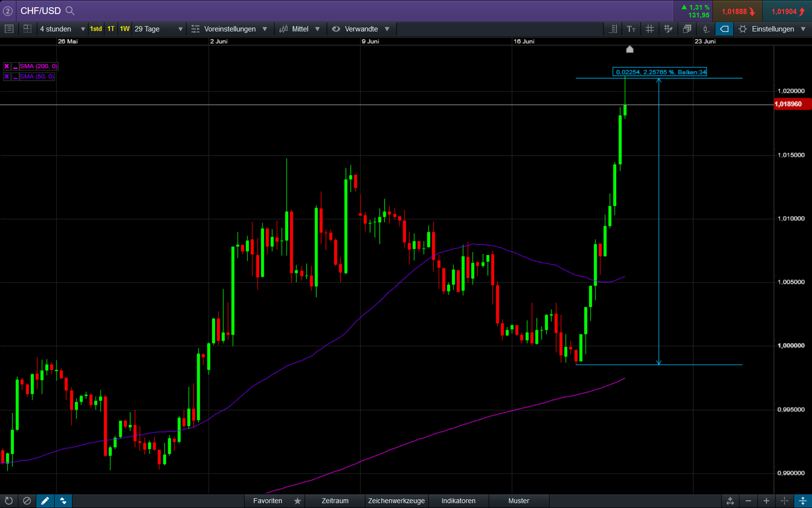Click the clear drawings circle-slash icon
The height and width of the screenshot is (508, 812).
[x=27, y=501]
